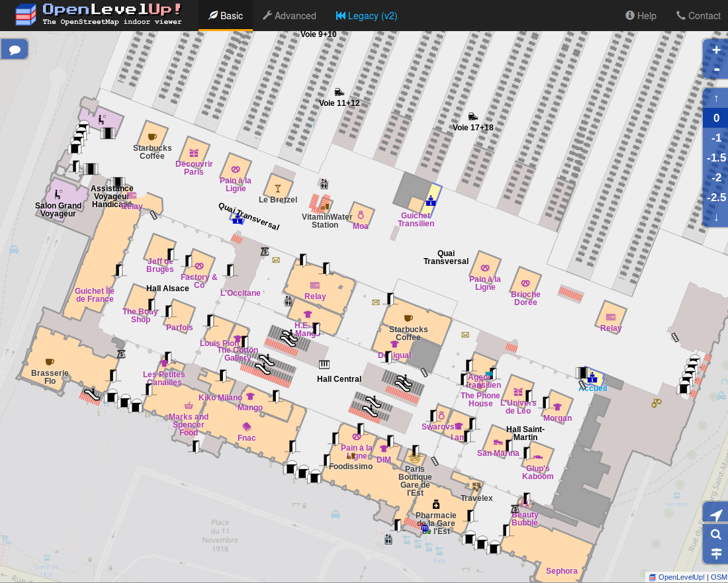The height and width of the screenshot is (583, 728).
Task: Select level 0
Action: [x=716, y=118]
